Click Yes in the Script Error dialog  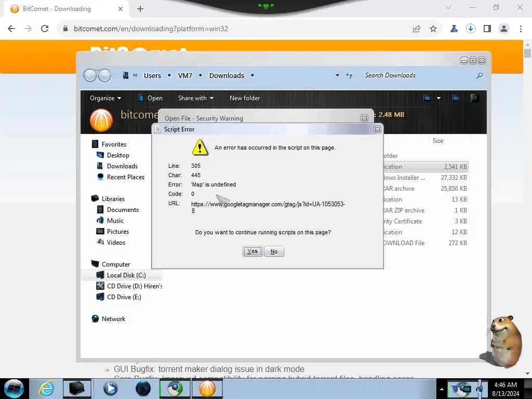point(252,251)
